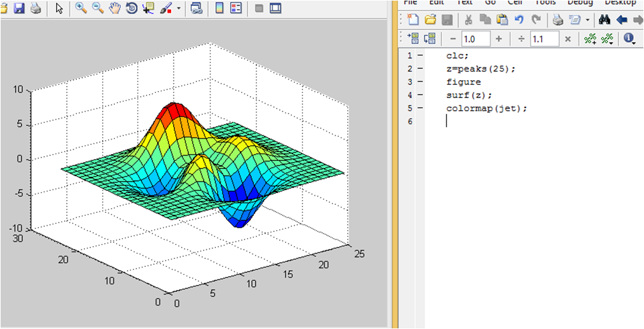Open the blue info icon dropdown
Image resolution: width=644 pixels, height=329 pixels.
(629, 39)
